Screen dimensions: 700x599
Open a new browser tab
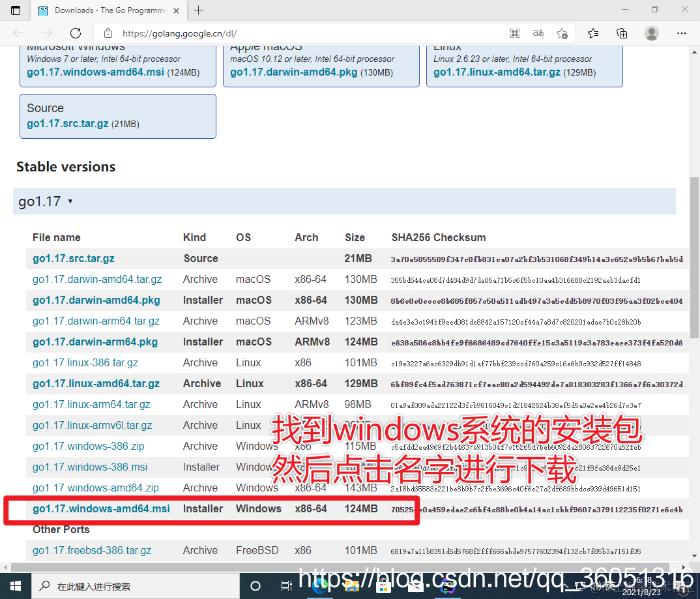tap(199, 10)
